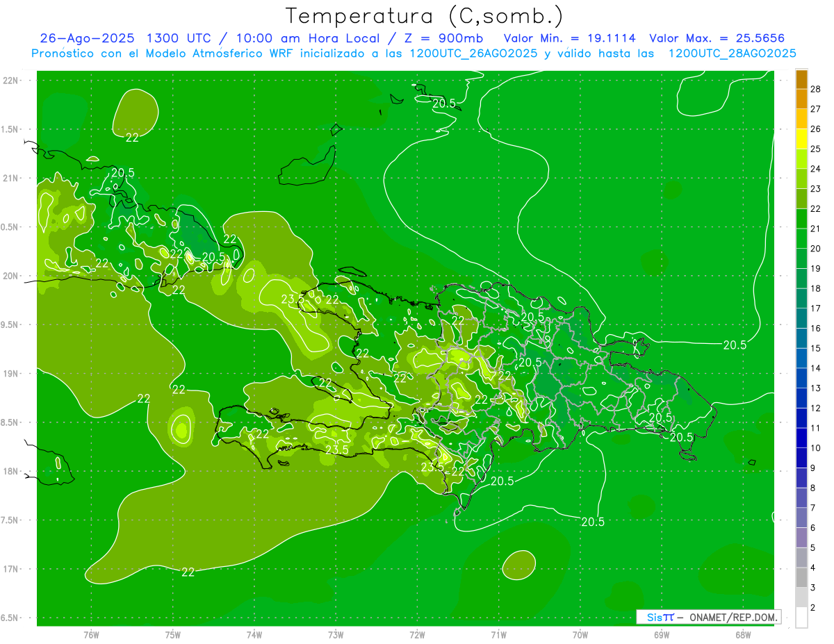
Task: Pick the white swatch below 2
Action: [x=801, y=618]
